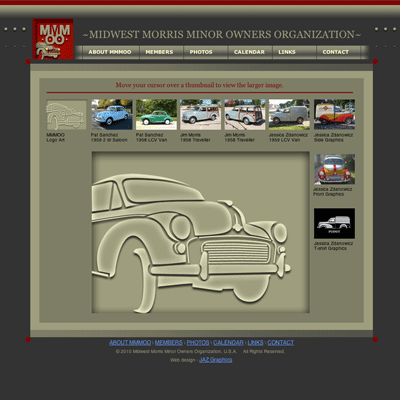Select the MMMOO Logo Art thumbnail
Image resolution: width=400 pixels, height=400 pixels.
click(66, 115)
